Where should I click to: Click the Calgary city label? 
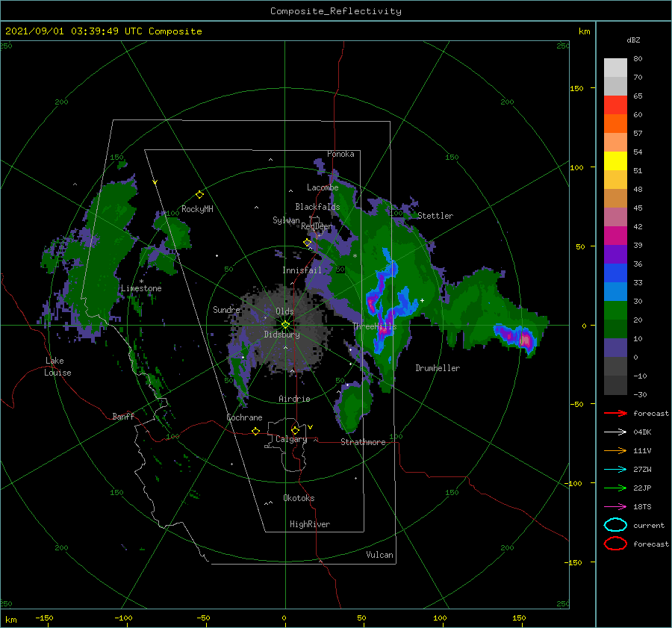tap(291, 439)
